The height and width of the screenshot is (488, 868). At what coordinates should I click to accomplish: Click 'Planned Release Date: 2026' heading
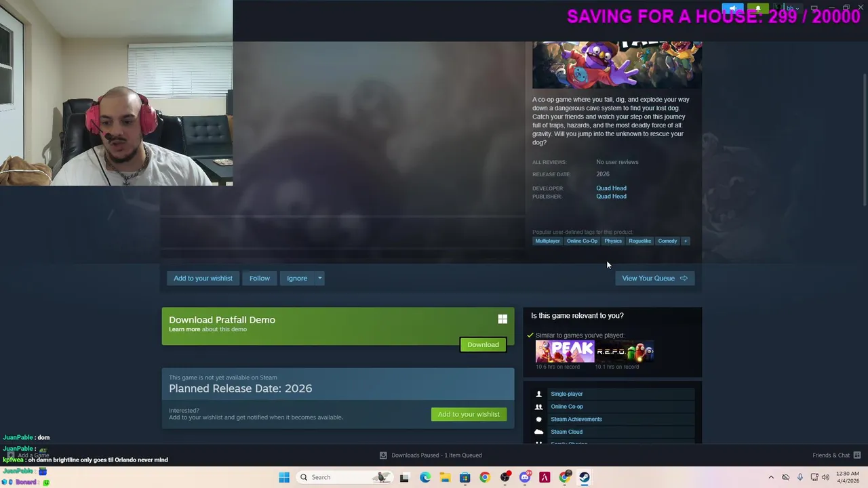pyautogui.click(x=241, y=388)
